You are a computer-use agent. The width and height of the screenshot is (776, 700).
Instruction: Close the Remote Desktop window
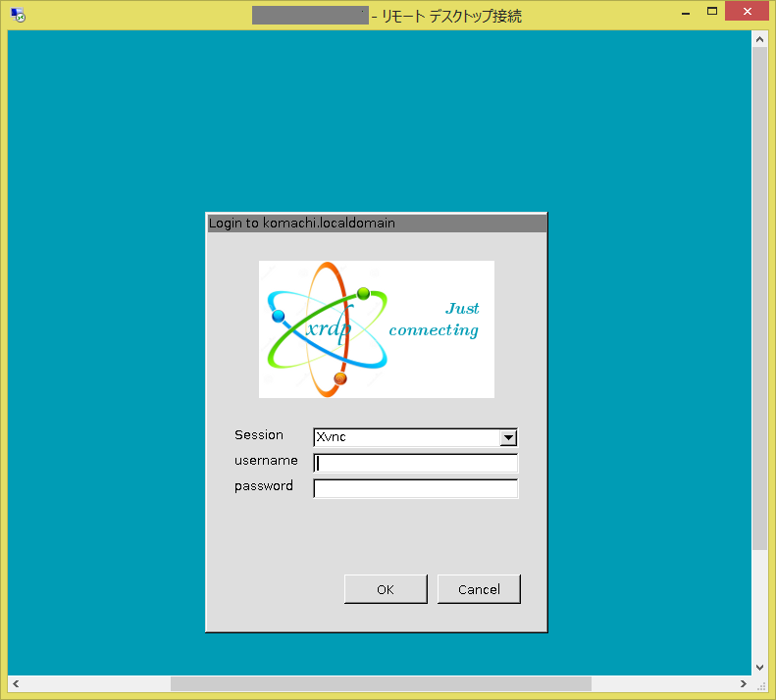click(x=748, y=11)
